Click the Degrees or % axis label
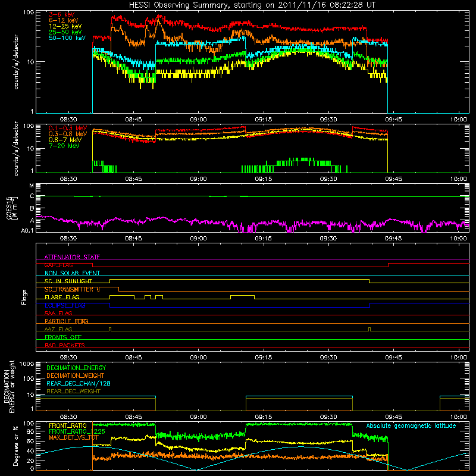 15,446
